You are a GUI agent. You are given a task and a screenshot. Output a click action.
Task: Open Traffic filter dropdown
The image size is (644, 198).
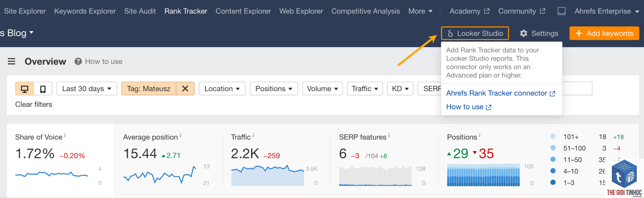point(365,89)
